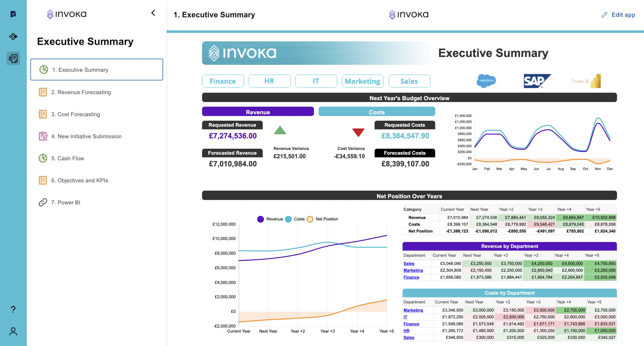Viewport: 644px width, 346px height.
Task: Open HR link in Costs by Department
Action: 407,331
